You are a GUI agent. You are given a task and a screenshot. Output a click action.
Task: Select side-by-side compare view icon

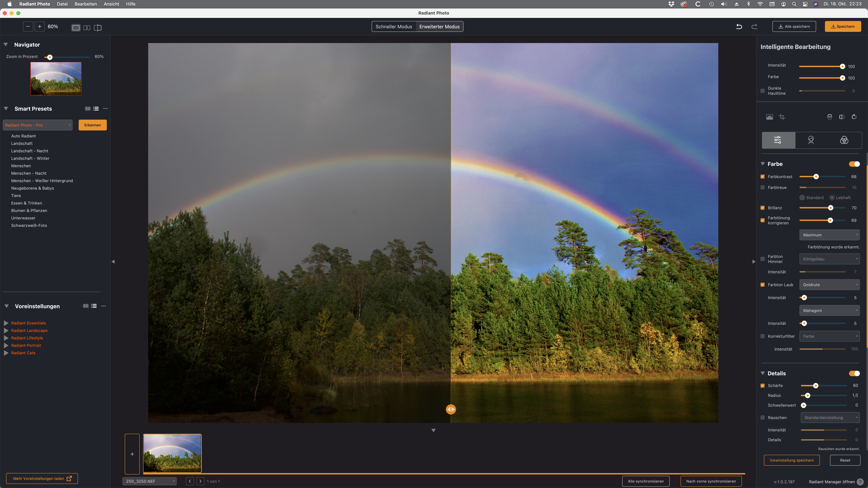point(87,28)
